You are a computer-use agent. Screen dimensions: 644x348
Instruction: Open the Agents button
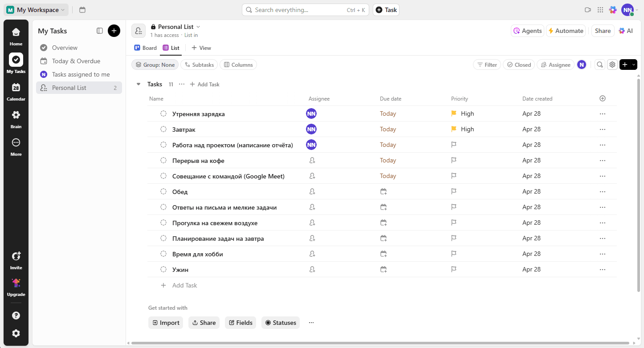tap(527, 31)
